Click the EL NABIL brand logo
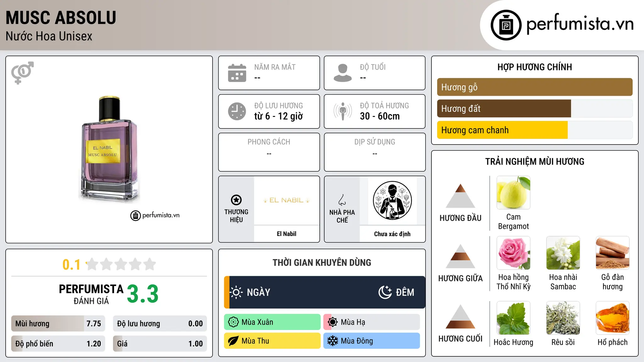Screen dimensions: 644x362 (x=286, y=200)
